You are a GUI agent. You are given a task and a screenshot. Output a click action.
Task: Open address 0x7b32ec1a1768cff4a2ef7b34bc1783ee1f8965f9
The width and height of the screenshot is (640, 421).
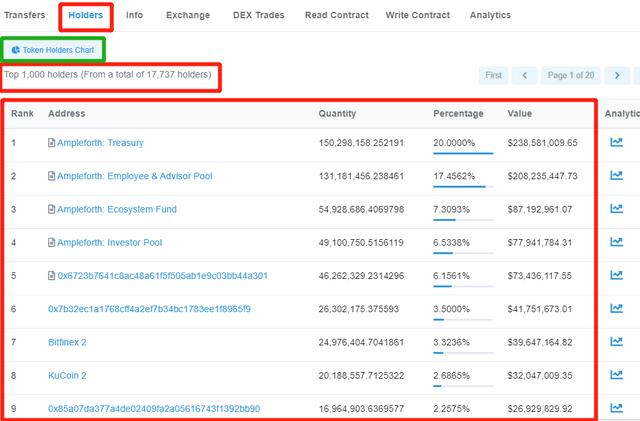coord(149,309)
